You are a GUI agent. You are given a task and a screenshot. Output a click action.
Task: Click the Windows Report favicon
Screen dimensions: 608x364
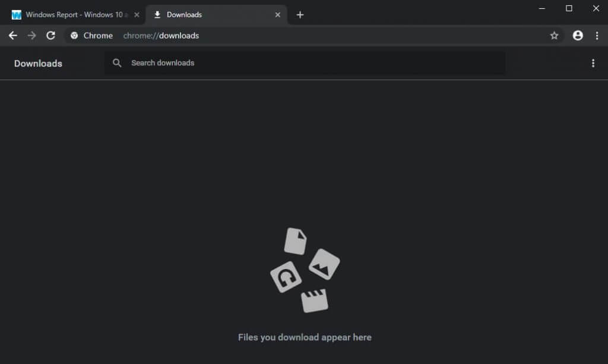[16, 15]
